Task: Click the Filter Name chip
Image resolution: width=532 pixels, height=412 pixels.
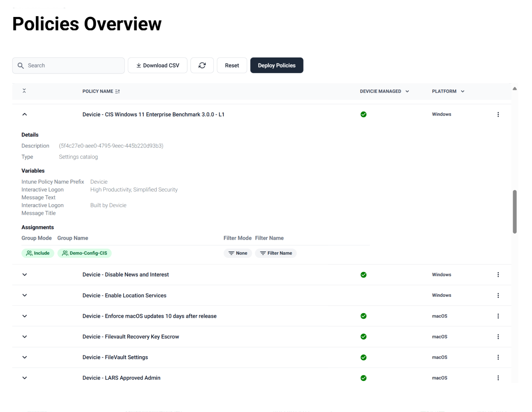Action: pyautogui.click(x=276, y=253)
